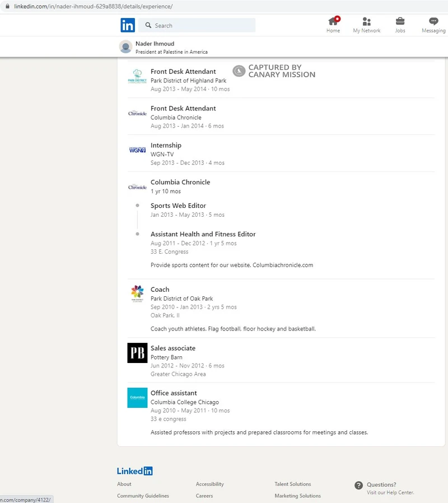Click the browser address bar URL
The image size is (448, 503).
[x=94, y=6]
